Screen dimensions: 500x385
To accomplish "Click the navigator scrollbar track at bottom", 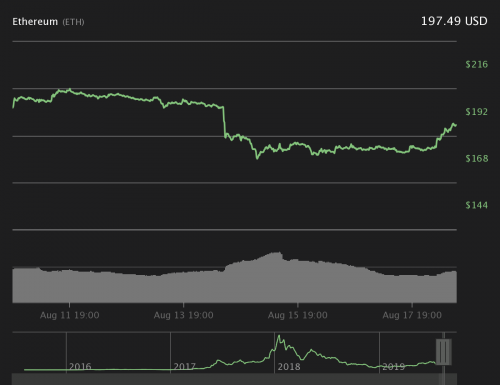I will click(x=234, y=379).
